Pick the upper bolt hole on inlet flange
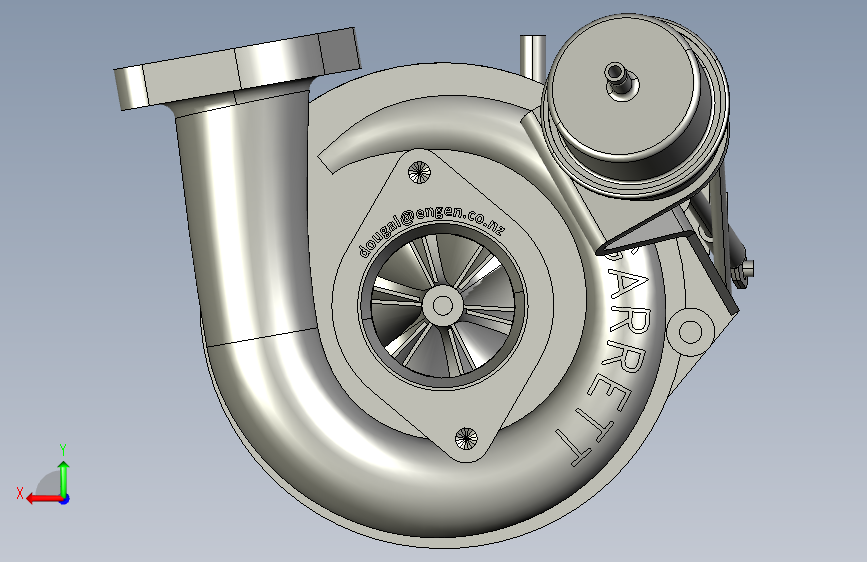The width and height of the screenshot is (867, 562). (419, 172)
